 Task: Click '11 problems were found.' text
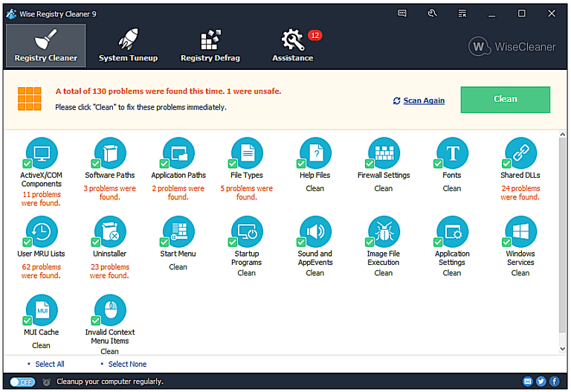(x=41, y=199)
